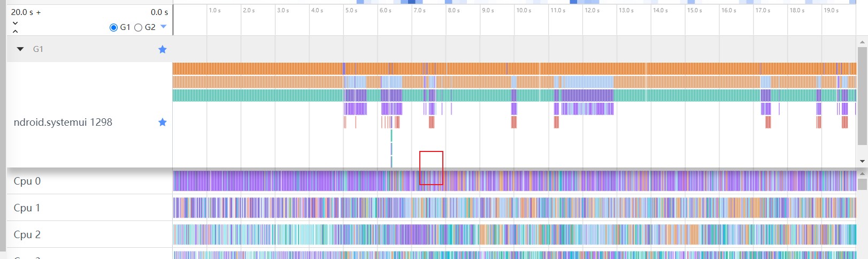The width and height of the screenshot is (868, 259).
Task: Click the down arrow of the G1 panel scrollbar
Action: click(x=862, y=161)
